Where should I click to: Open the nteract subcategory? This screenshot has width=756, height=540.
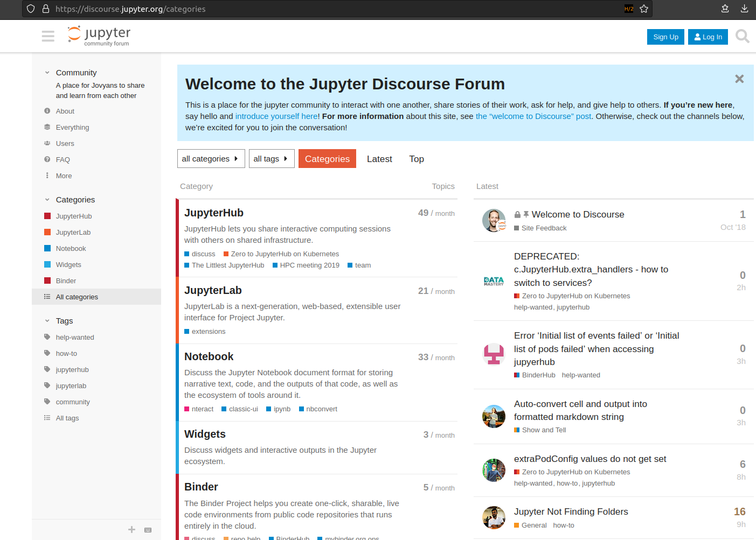(x=199, y=409)
